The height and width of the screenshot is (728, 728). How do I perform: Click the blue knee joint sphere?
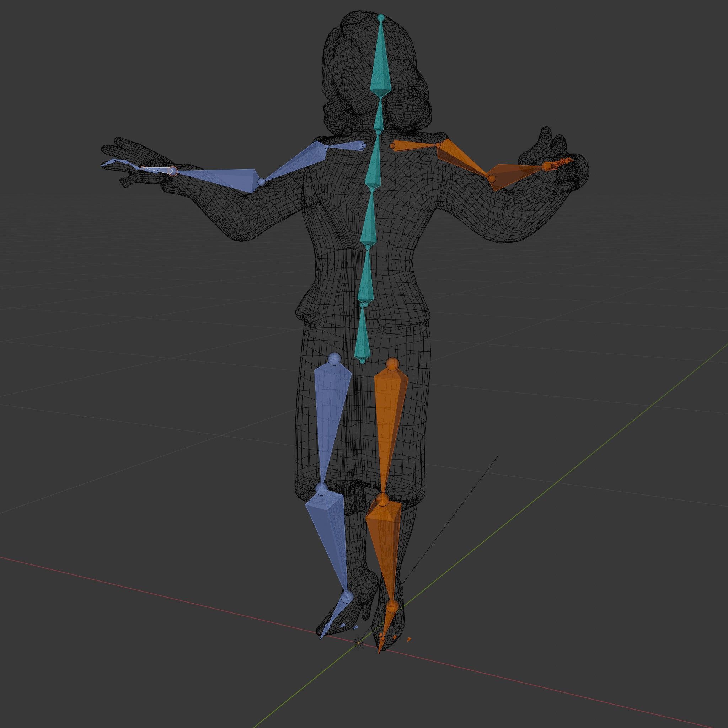coord(321,489)
